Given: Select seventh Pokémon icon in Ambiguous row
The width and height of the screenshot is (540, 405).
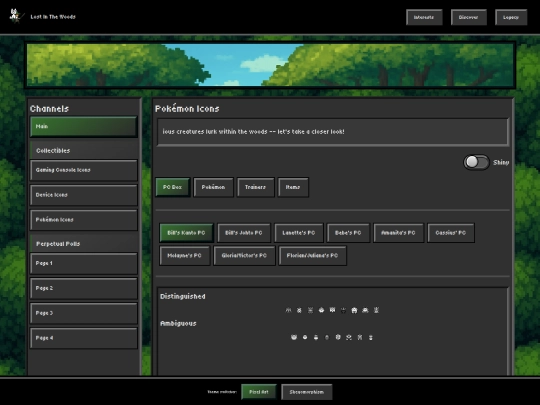Looking at the screenshot, I should tap(360, 337).
